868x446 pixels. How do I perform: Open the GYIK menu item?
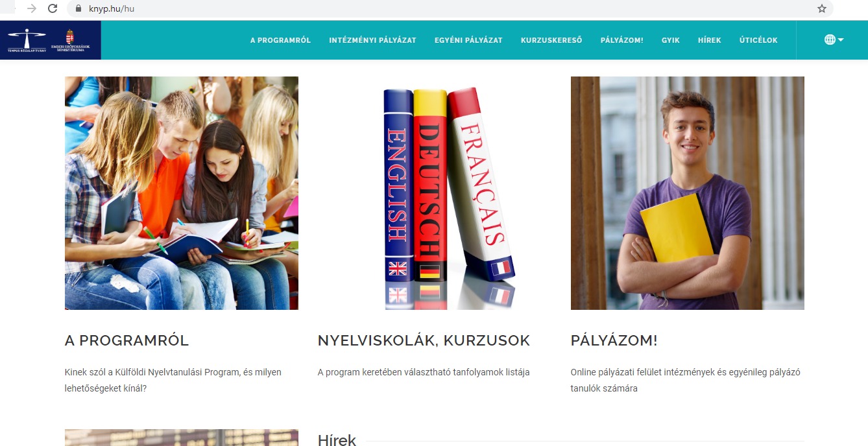(671, 40)
